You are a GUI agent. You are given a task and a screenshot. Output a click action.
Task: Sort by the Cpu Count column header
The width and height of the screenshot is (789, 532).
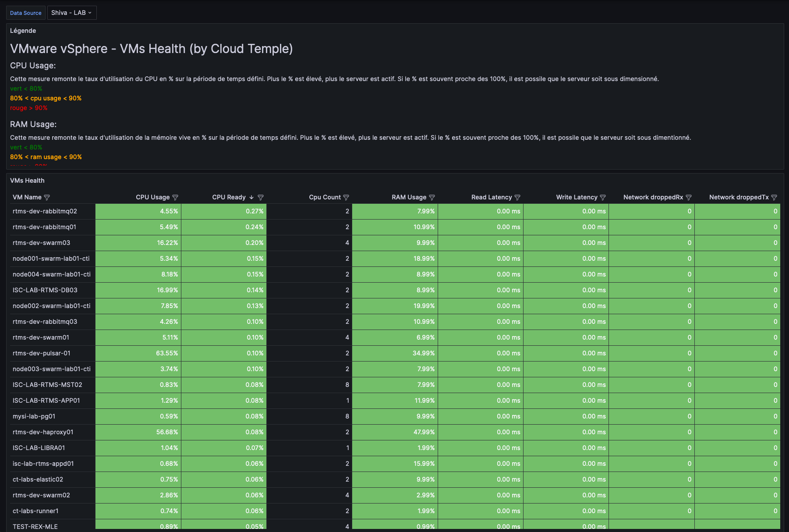click(x=325, y=197)
